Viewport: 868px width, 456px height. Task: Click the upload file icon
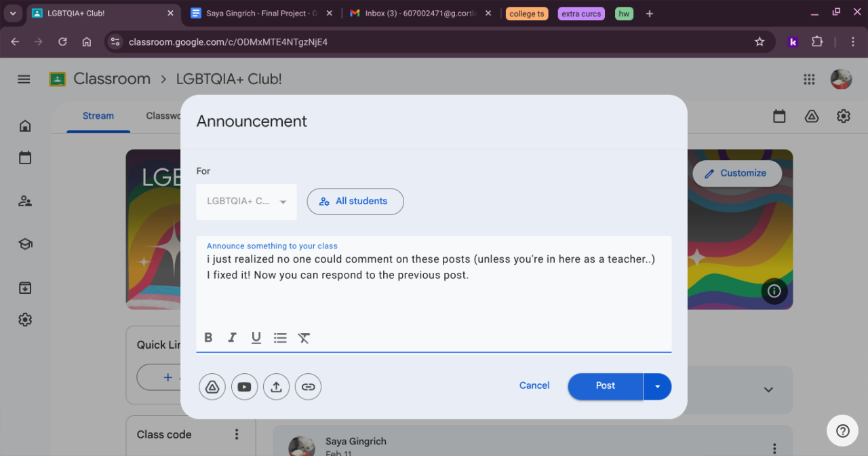tap(276, 387)
